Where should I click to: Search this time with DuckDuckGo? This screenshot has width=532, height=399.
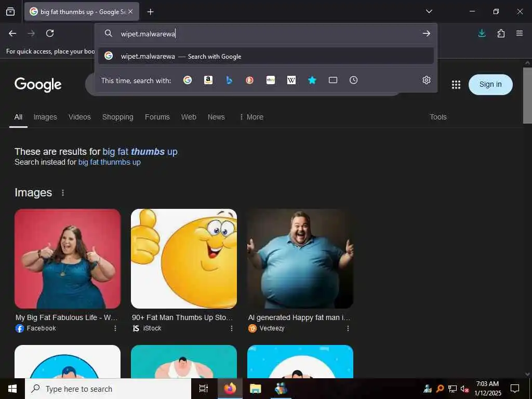point(250,80)
